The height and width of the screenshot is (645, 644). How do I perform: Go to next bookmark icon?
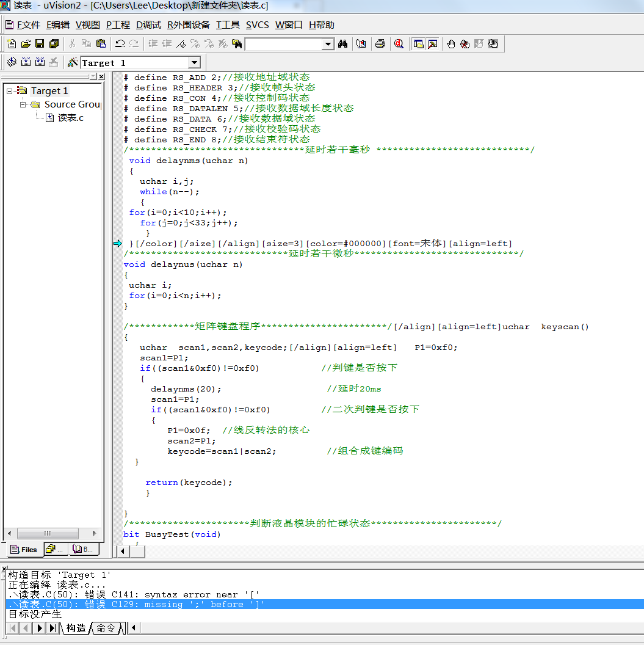[195, 43]
